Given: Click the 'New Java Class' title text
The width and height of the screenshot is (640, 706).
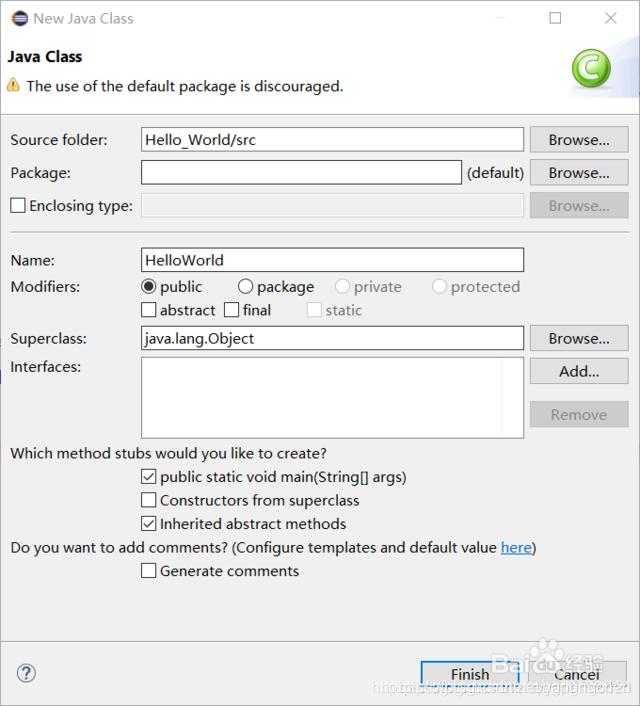Looking at the screenshot, I should tap(83, 18).
